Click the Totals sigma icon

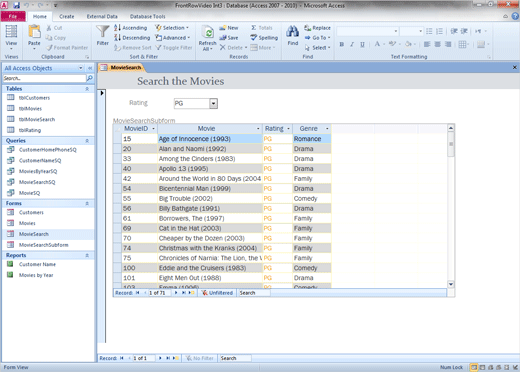pos(254,28)
